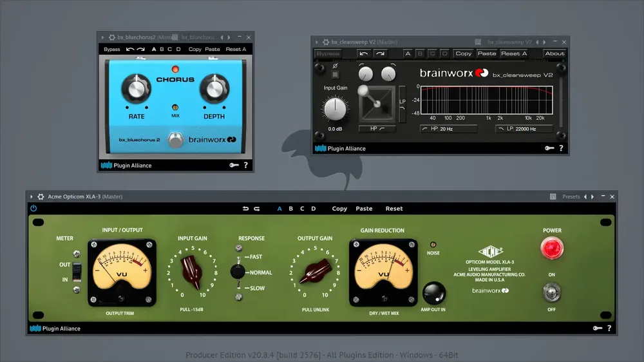Click Copy in bx_cleansweep V2
The height and width of the screenshot is (362, 644).
point(463,53)
